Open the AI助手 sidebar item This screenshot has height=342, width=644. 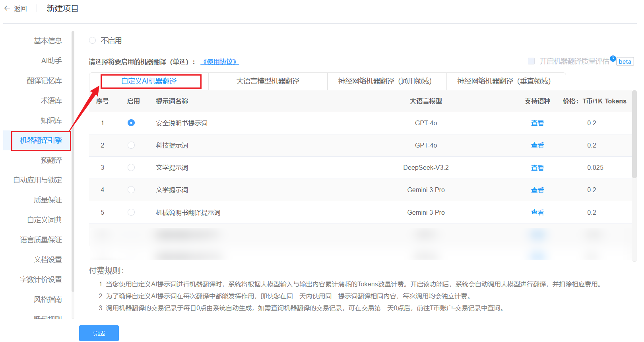51,61
